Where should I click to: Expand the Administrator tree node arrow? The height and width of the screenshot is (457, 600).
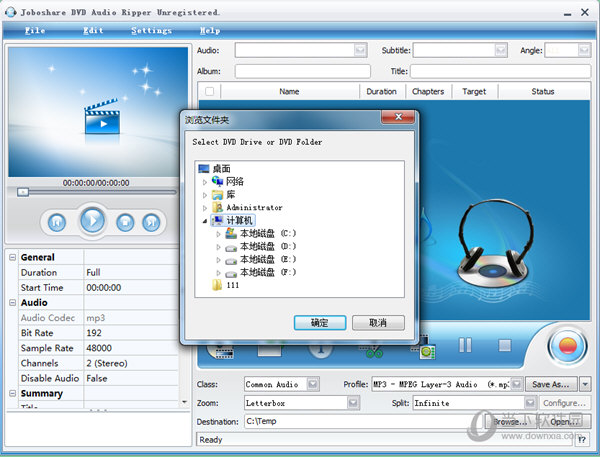pos(205,208)
